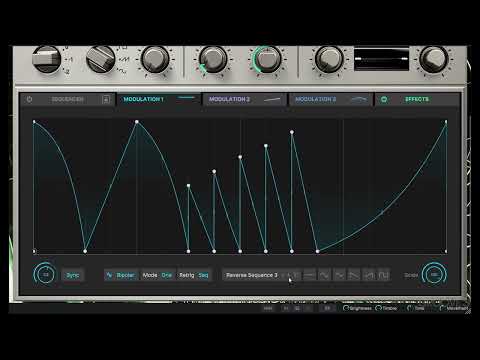Click the knob right of the black display
Viewport: 480px width, 360px height.
coord(433,59)
